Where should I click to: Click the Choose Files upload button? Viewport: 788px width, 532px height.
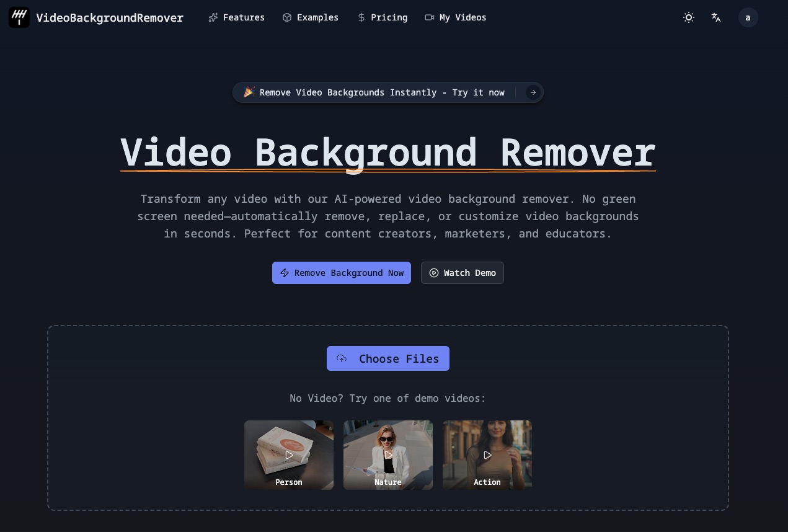387,358
